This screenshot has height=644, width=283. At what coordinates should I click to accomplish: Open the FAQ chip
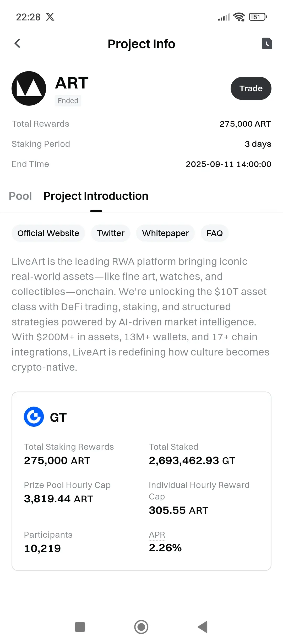pyautogui.click(x=215, y=233)
